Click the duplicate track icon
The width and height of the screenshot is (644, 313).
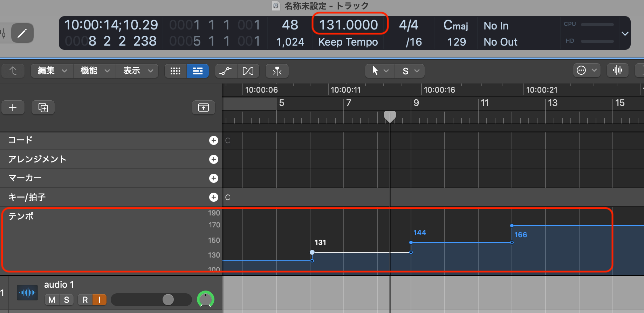point(43,107)
